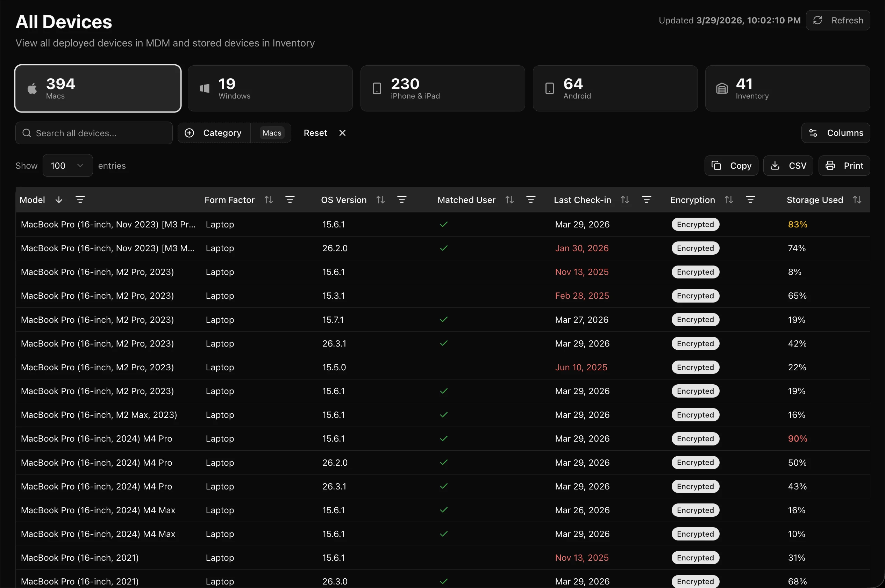Screen dimensions: 885x588
Task: Focus the Search all devices field
Action: tap(94, 133)
